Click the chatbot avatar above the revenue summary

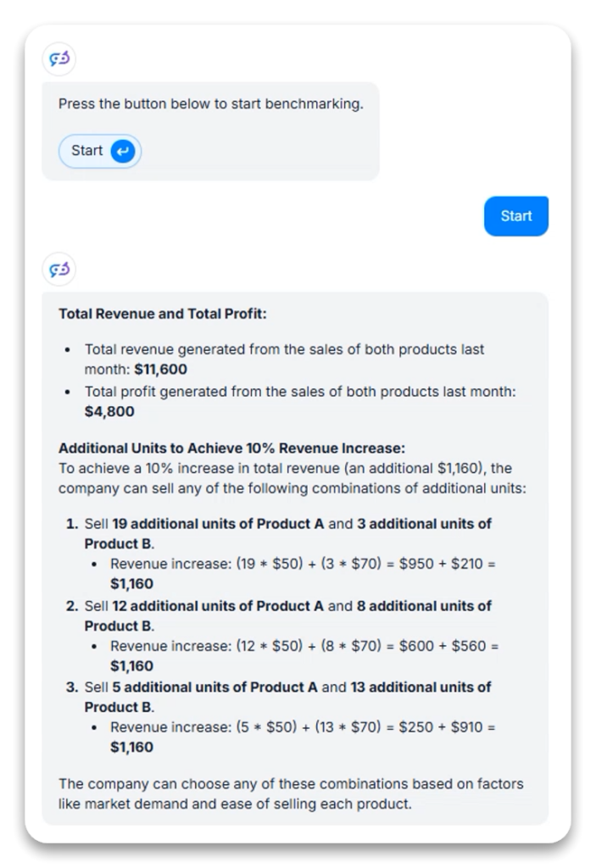coord(58,269)
